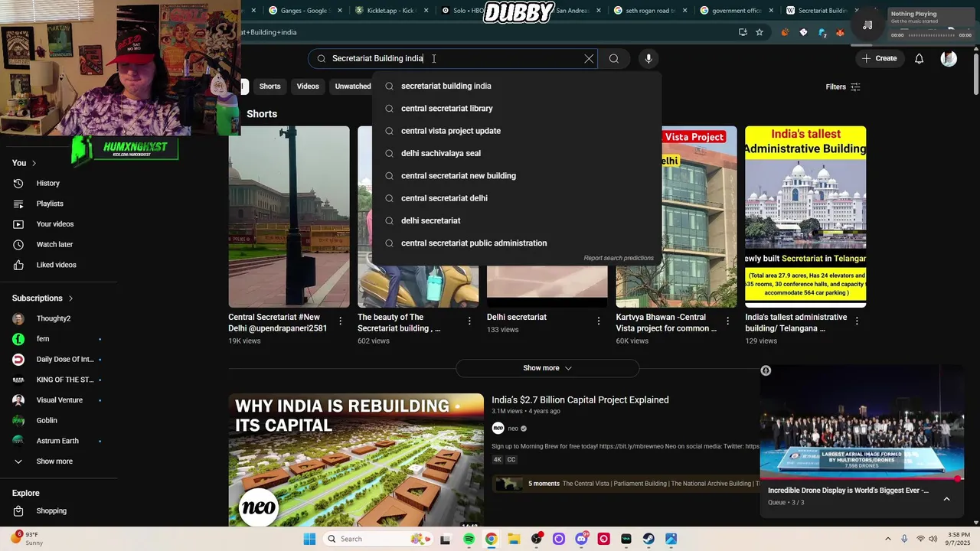Choose suggestion 'central secretariat delhi'
980x551 pixels.
517,198
